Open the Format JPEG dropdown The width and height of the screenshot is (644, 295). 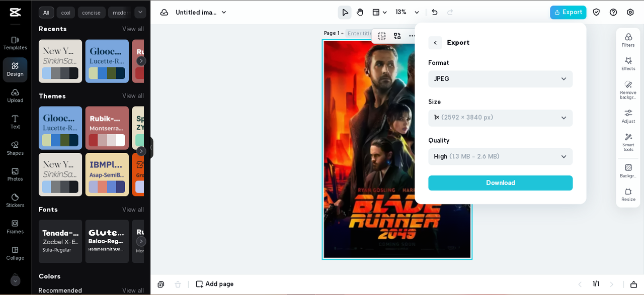[500, 79]
